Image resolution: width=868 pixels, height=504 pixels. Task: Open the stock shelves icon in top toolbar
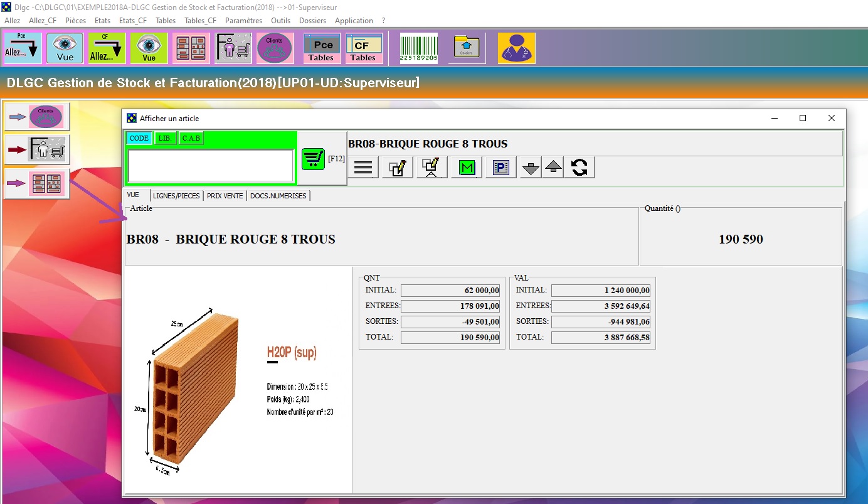click(191, 48)
